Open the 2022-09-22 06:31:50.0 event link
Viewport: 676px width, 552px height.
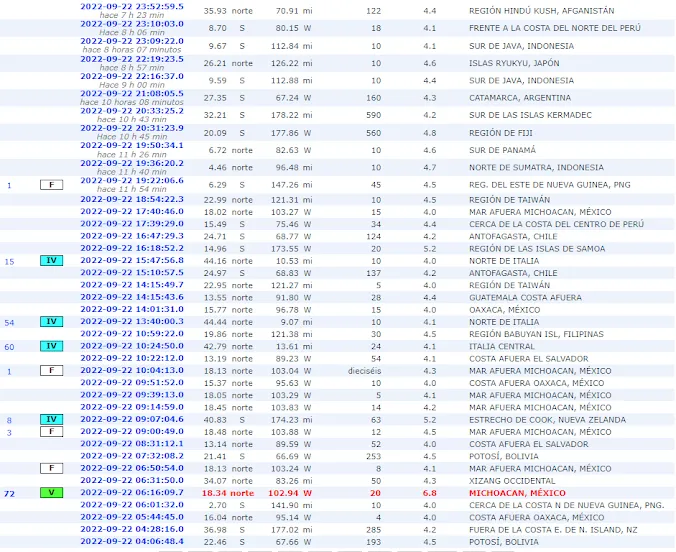click(x=132, y=480)
